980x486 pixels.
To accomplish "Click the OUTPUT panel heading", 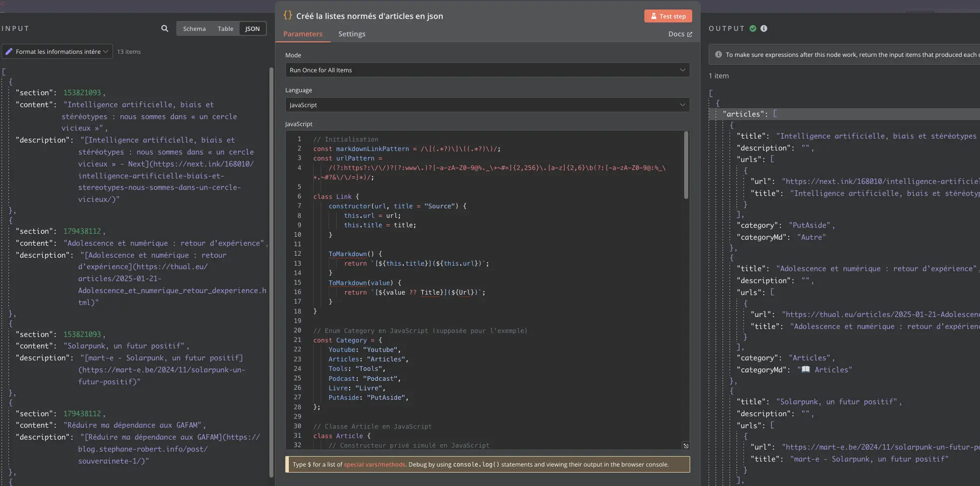I will [x=727, y=28].
